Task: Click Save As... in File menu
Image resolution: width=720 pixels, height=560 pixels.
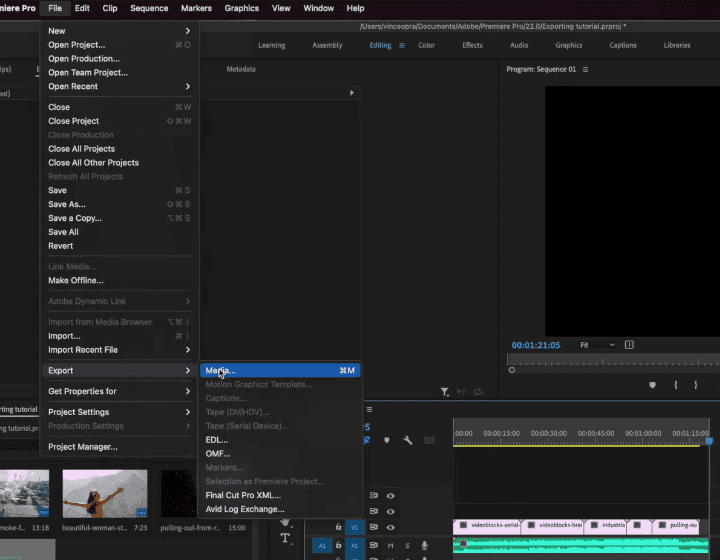Action: point(118,204)
